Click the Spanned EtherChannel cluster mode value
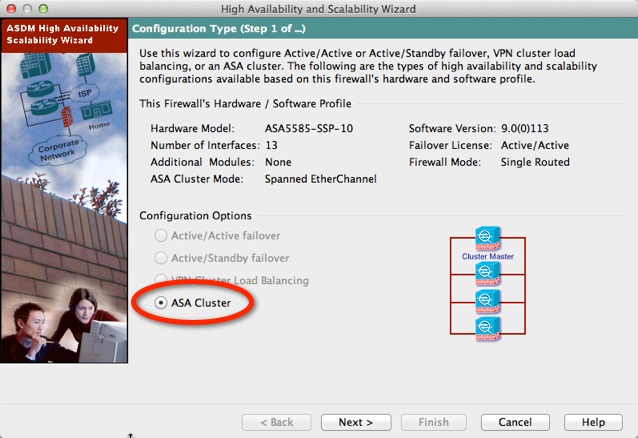 pyautogui.click(x=321, y=179)
